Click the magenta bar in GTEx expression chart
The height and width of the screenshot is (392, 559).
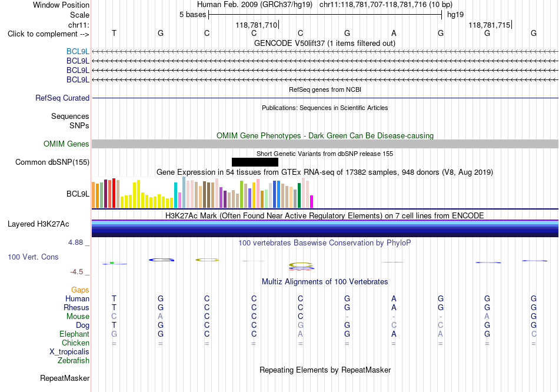point(312,201)
